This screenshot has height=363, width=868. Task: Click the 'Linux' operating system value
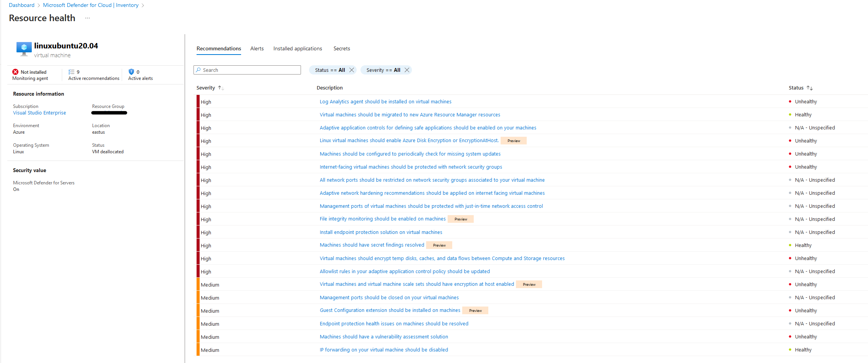tap(18, 152)
